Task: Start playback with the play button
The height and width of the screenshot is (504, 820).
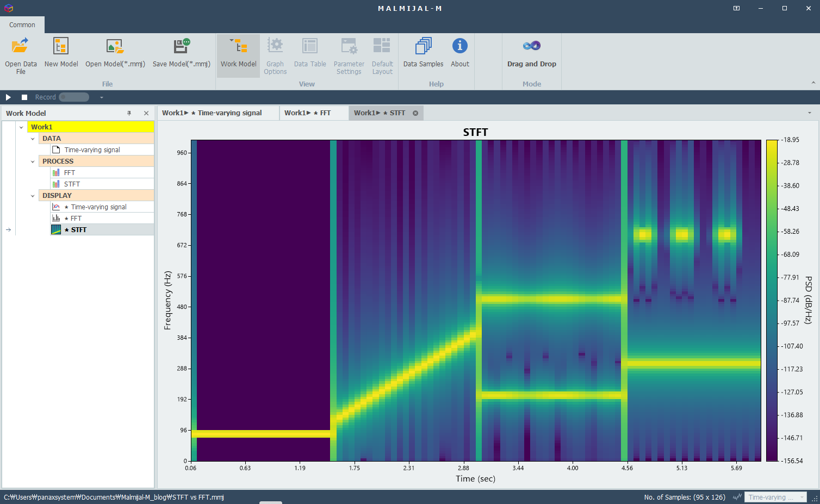Action: tap(8, 97)
